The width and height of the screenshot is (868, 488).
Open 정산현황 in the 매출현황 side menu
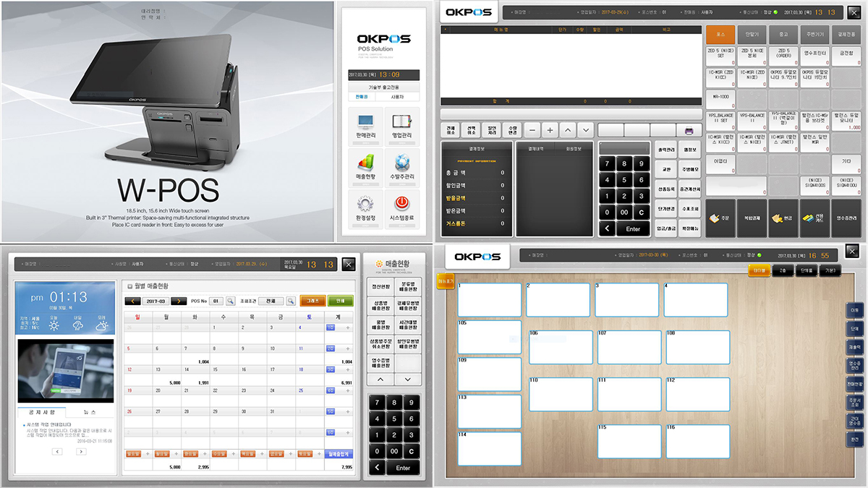(380, 287)
